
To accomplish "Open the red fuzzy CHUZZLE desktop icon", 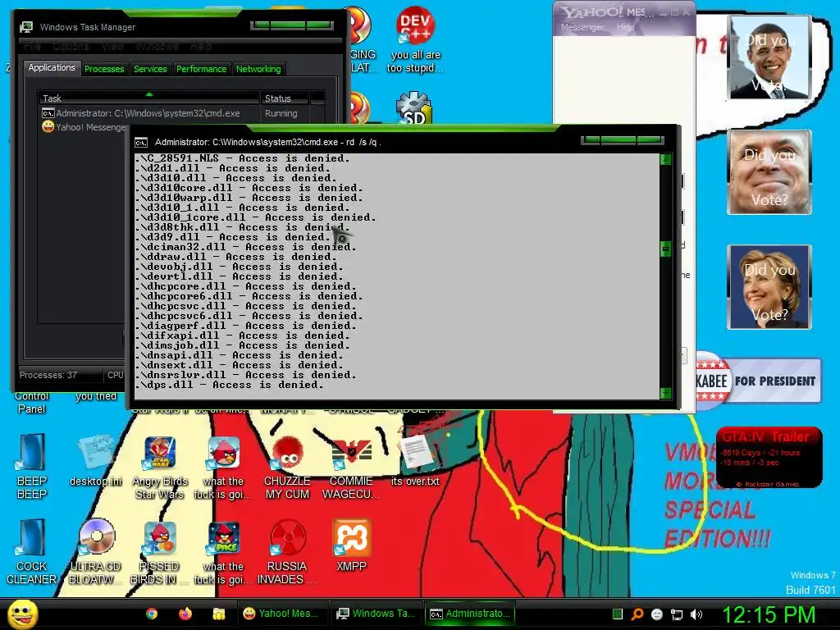I will pos(287,467).
